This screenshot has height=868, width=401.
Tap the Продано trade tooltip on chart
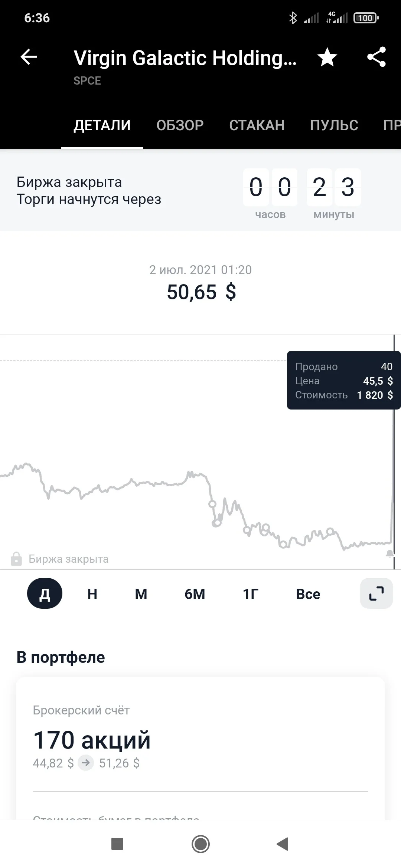tap(343, 380)
